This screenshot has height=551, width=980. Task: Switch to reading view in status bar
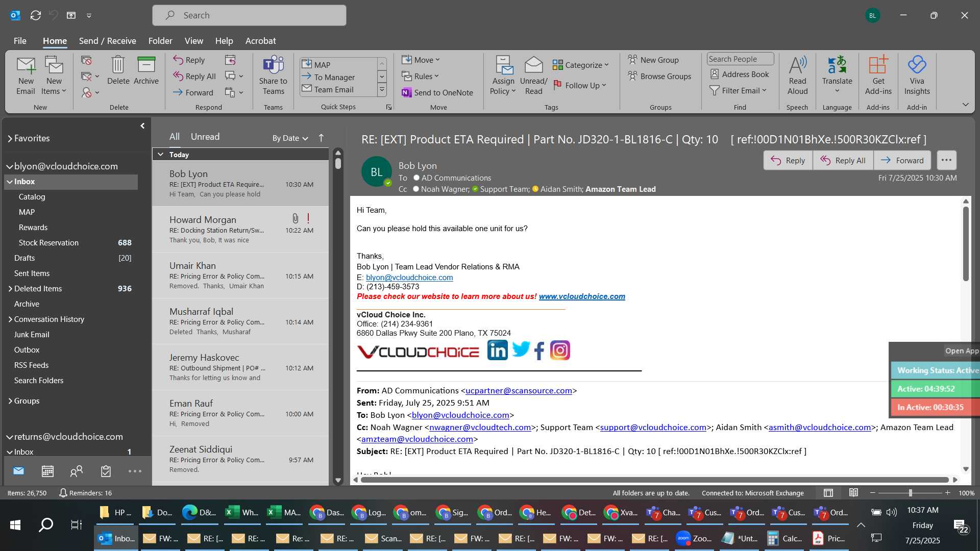coord(853,493)
